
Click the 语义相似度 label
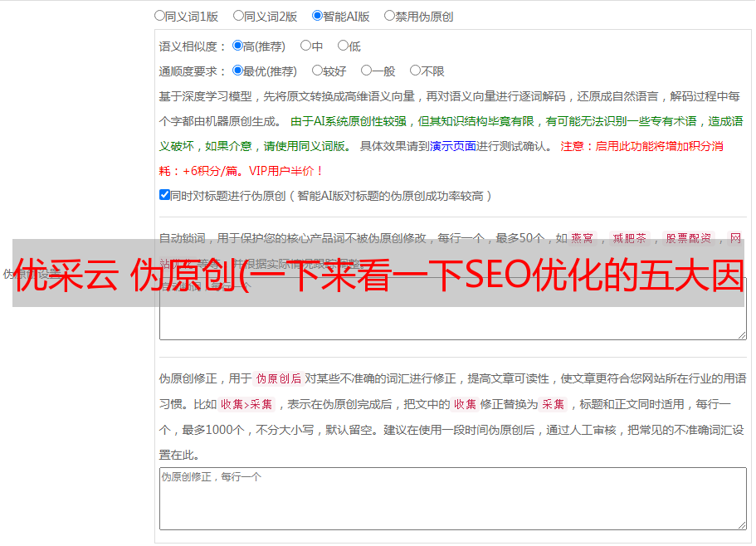pos(193,46)
